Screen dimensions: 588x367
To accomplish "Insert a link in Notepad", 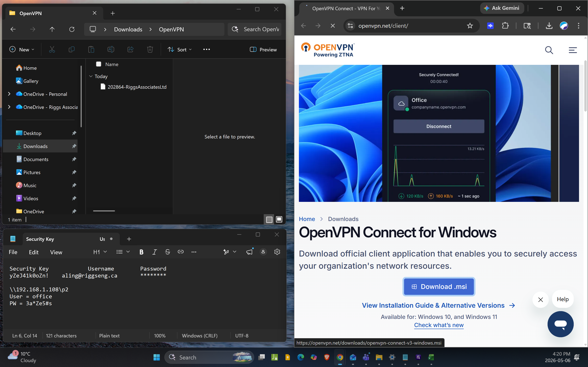I will (x=180, y=252).
